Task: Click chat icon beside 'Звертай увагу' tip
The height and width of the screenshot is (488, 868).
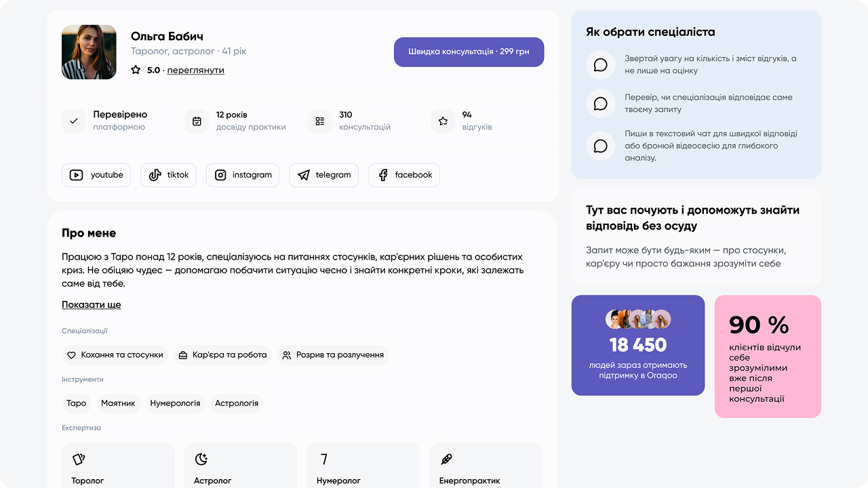Action: 600,65
